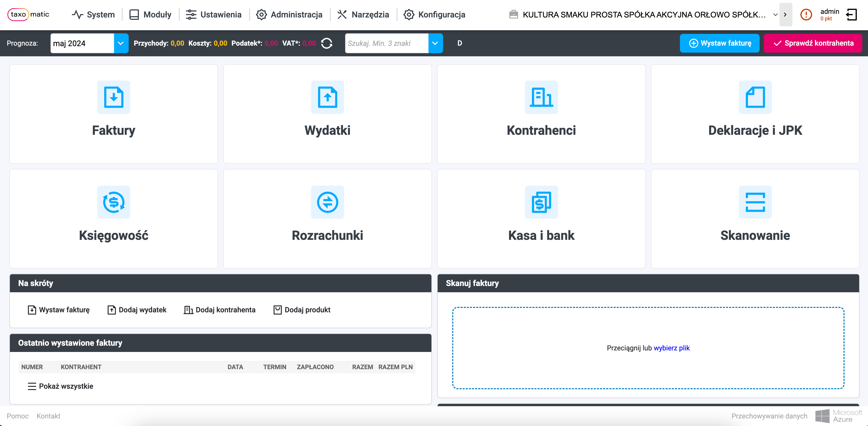The image size is (868, 426).
Task: Open the System menu
Action: [x=93, y=15]
